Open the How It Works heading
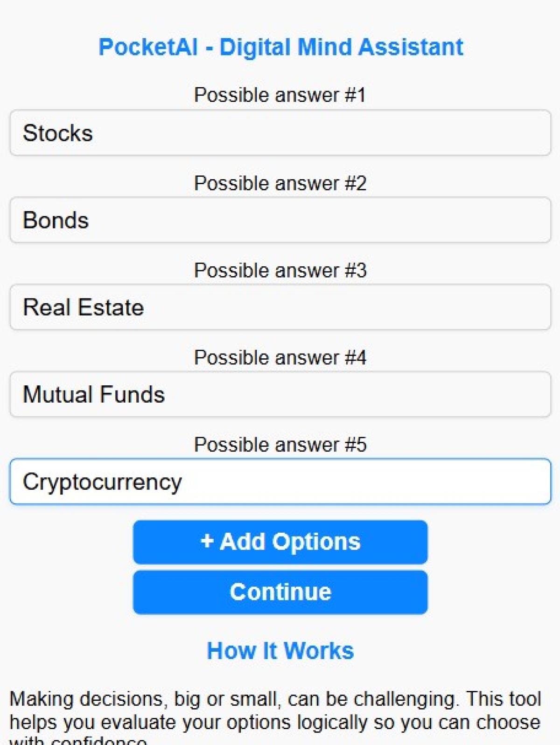 pyautogui.click(x=280, y=651)
